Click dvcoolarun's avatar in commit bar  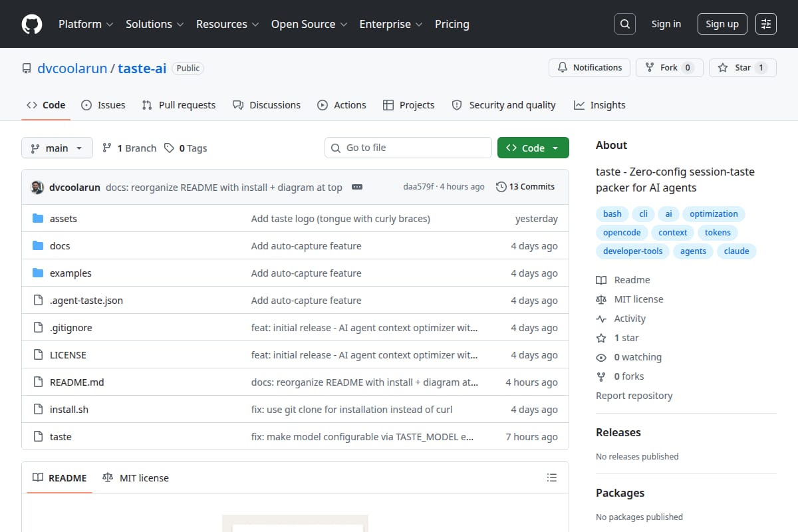[x=38, y=187]
